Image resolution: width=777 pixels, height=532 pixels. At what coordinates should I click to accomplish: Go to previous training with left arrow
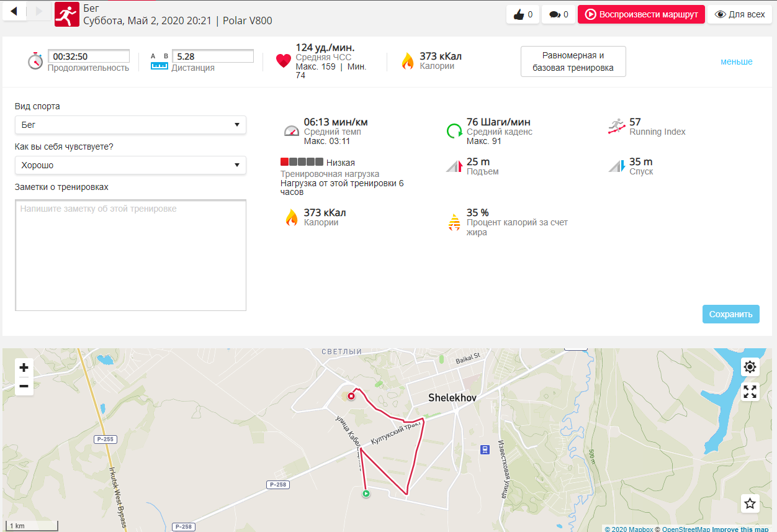point(14,11)
